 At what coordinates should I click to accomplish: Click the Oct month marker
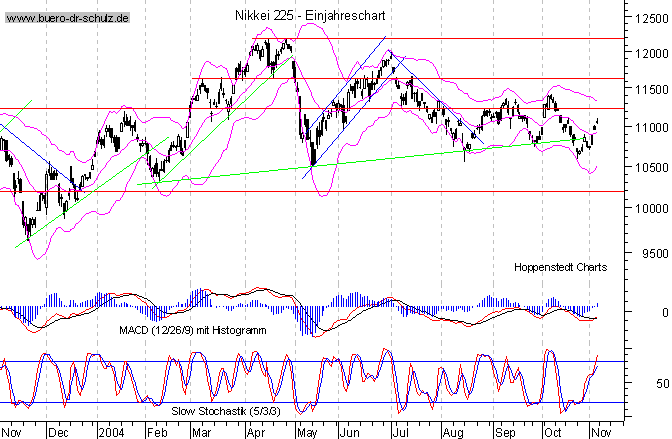click(x=553, y=432)
